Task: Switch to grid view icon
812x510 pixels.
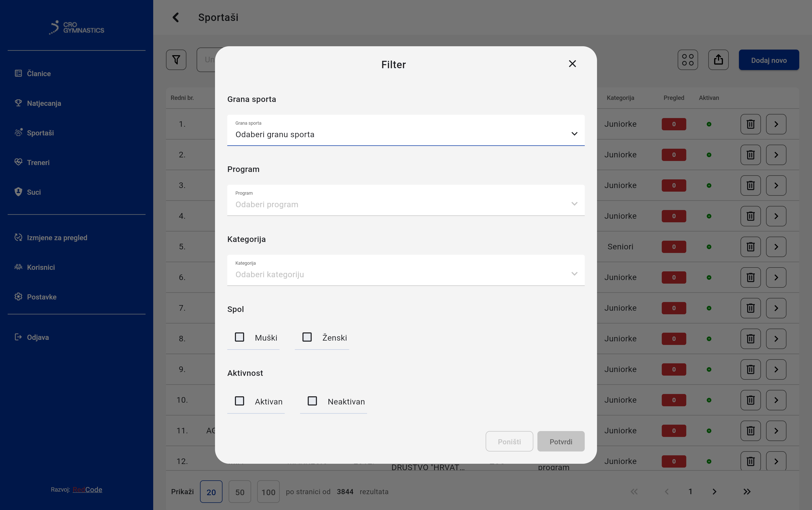Action: click(x=688, y=60)
